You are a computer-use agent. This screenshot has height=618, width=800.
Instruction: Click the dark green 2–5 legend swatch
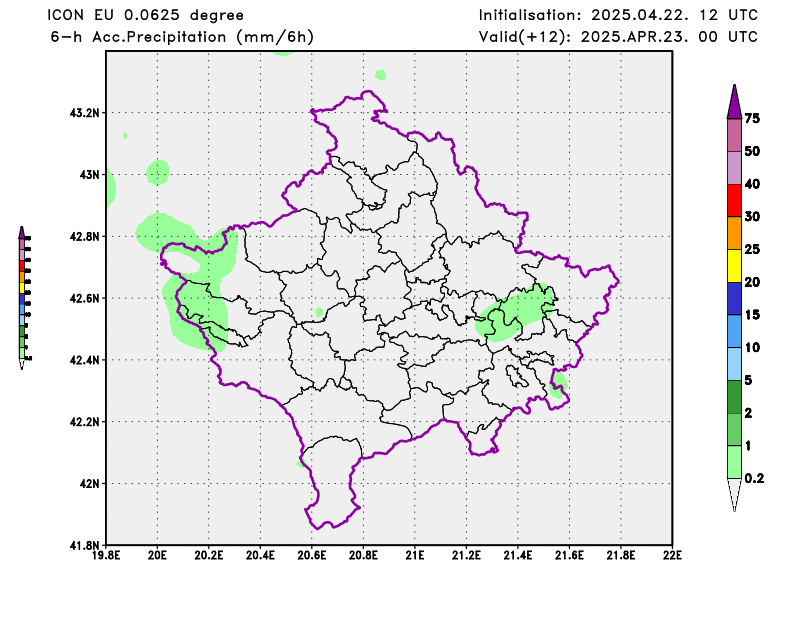[734, 397]
